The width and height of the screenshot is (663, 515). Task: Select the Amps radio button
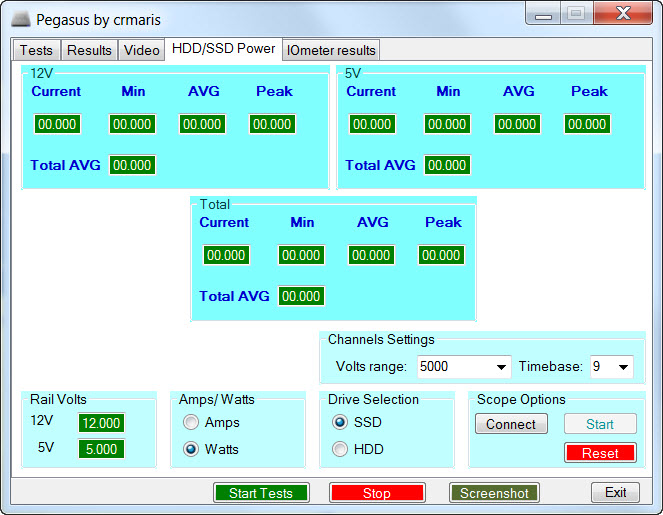pos(191,423)
